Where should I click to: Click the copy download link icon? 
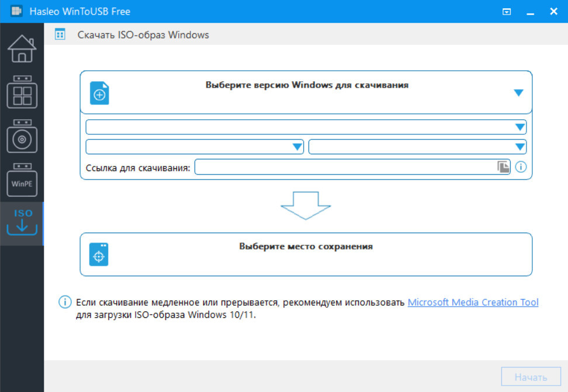(503, 167)
